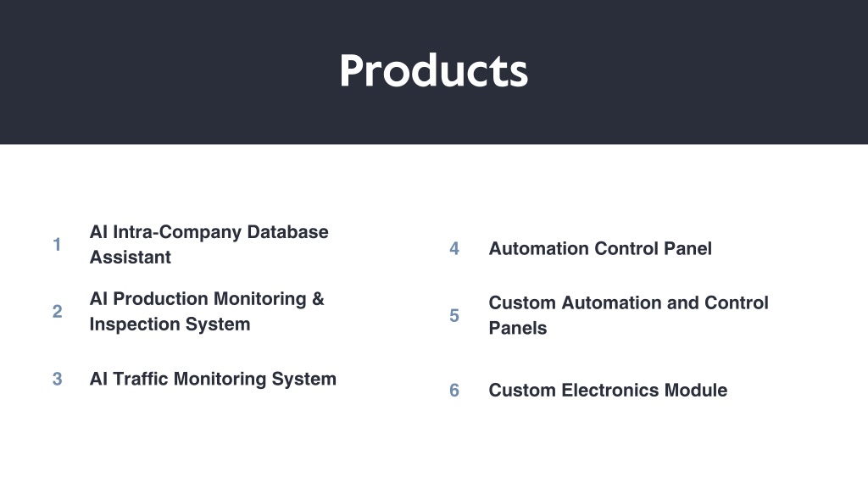Select Automation Control Panel item

pyautogui.click(x=600, y=248)
